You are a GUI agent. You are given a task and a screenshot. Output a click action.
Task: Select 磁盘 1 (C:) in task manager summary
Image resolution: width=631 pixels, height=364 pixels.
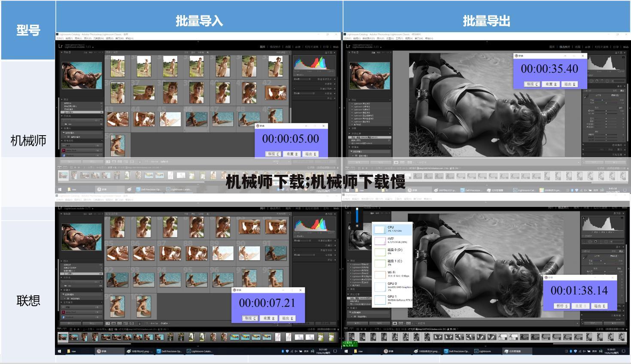coord(392,263)
